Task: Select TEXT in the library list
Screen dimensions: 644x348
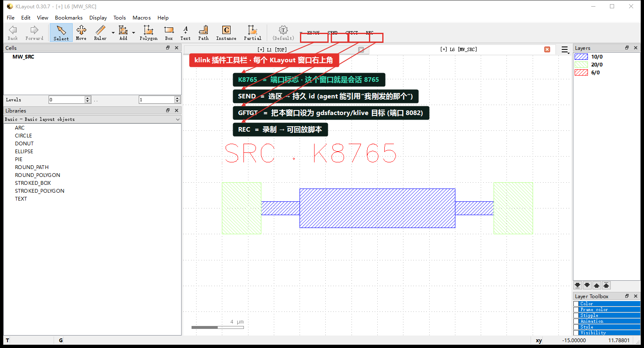Action: point(21,199)
